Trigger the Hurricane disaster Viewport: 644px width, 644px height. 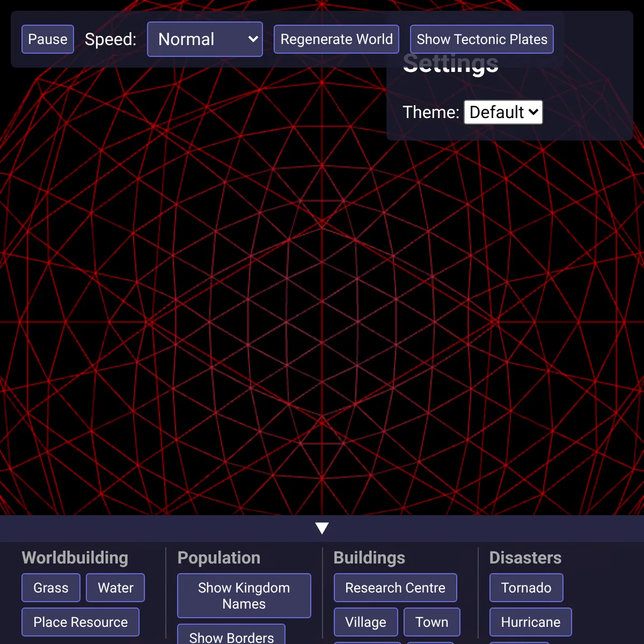click(531, 622)
